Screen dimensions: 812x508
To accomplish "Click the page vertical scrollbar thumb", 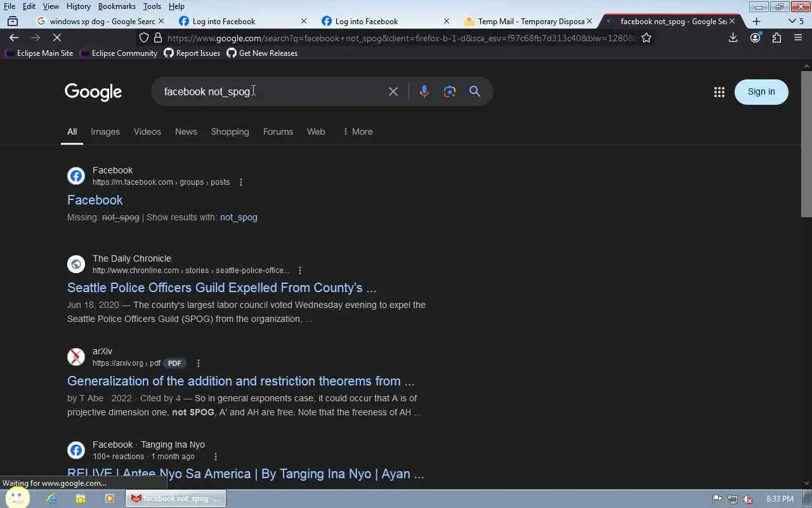I will pyautogui.click(x=807, y=143).
